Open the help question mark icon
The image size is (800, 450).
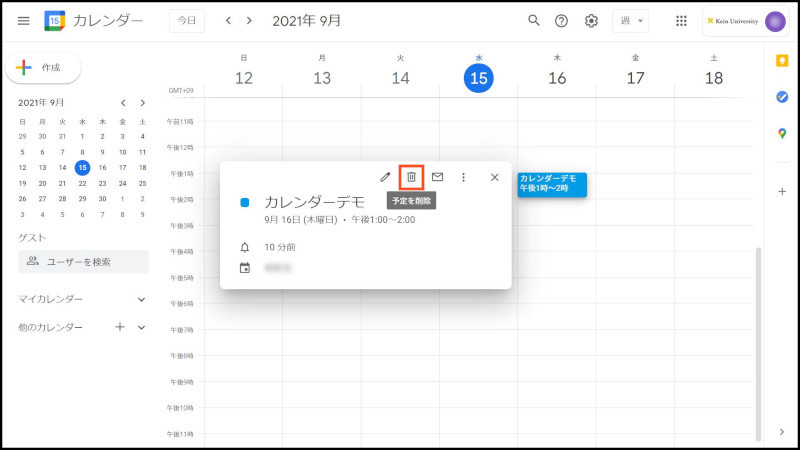[x=562, y=20]
